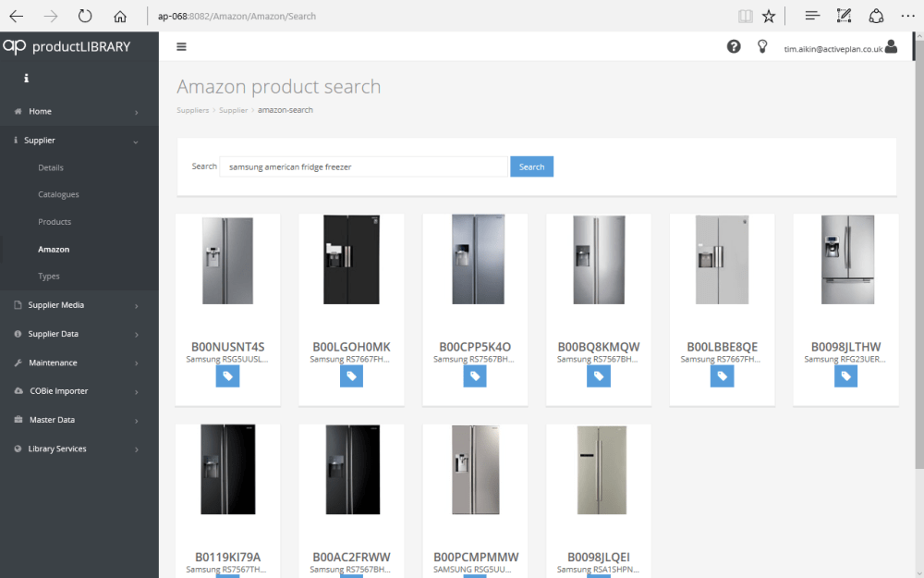
Task: Select Products in the sidebar
Action: (x=55, y=222)
